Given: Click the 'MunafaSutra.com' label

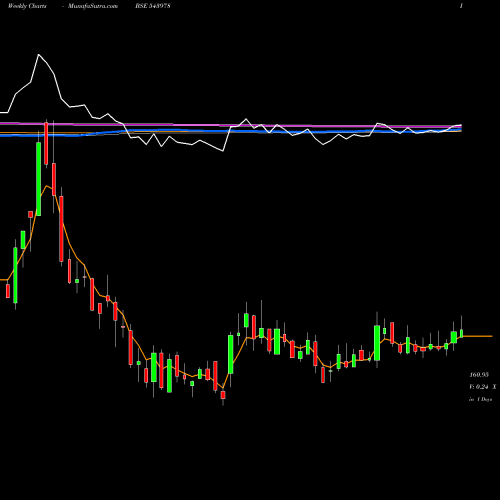Looking at the screenshot, I should tap(93, 6).
